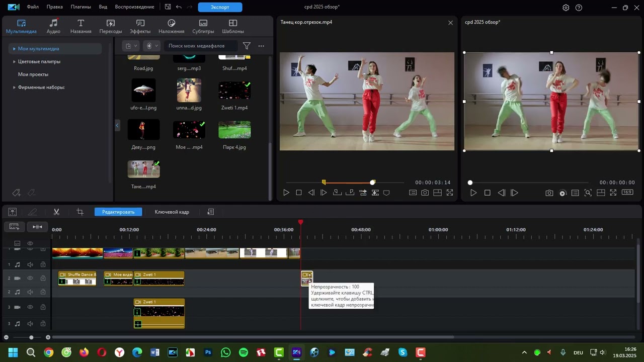
Task: Toggle the lock on video track 3
Action: (x=43, y=307)
